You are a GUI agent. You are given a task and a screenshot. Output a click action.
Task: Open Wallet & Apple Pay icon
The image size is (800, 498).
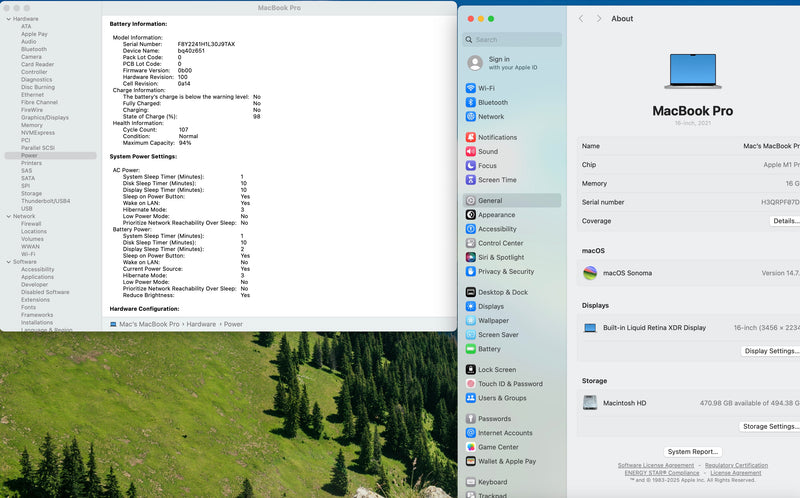click(470, 462)
